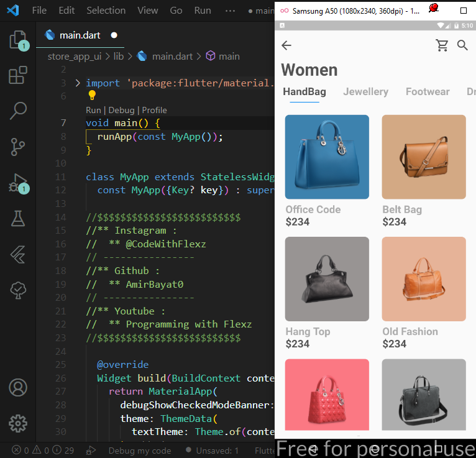Expand the folded import line chevron
The height and width of the screenshot is (458, 476).
78,83
